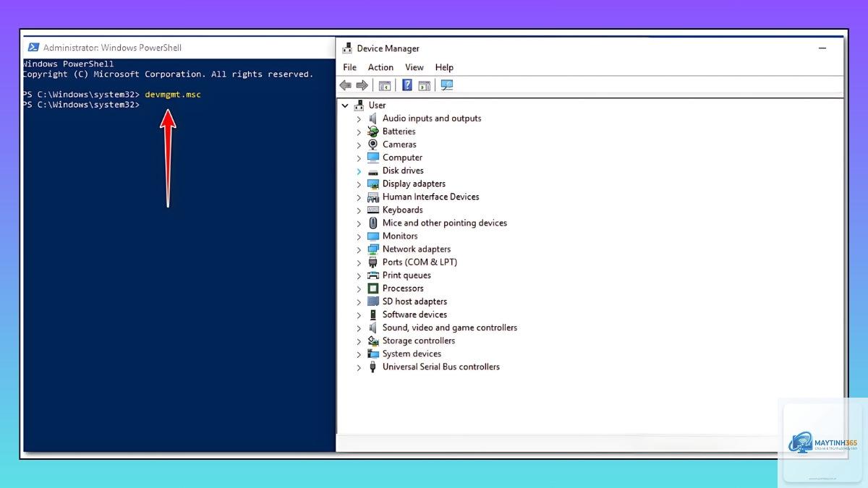Select the Mice and other pointing devices icon

[373, 223]
